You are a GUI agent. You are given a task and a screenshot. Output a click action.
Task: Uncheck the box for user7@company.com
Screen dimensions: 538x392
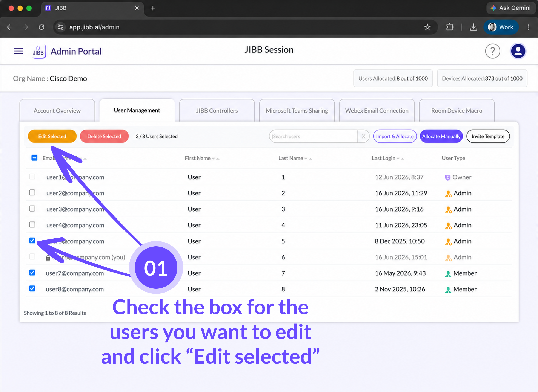[x=32, y=273]
